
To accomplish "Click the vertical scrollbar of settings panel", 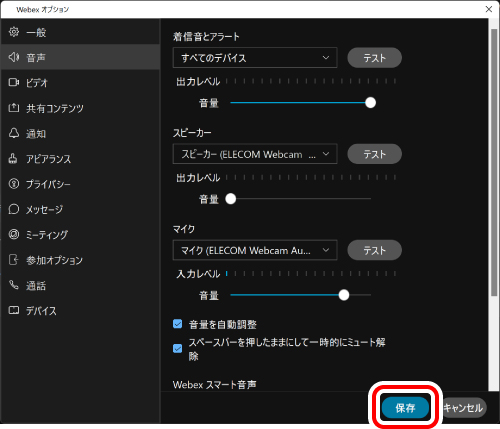I will click(494, 163).
